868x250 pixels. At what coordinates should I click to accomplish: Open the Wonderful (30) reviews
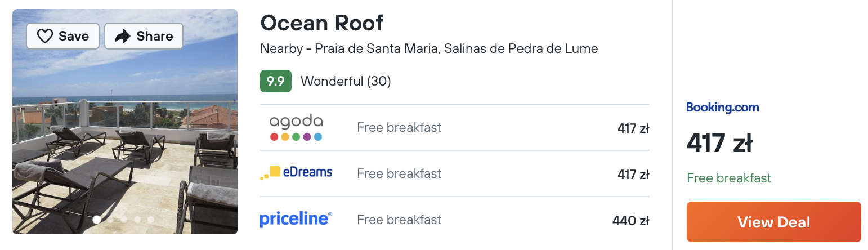pos(346,81)
